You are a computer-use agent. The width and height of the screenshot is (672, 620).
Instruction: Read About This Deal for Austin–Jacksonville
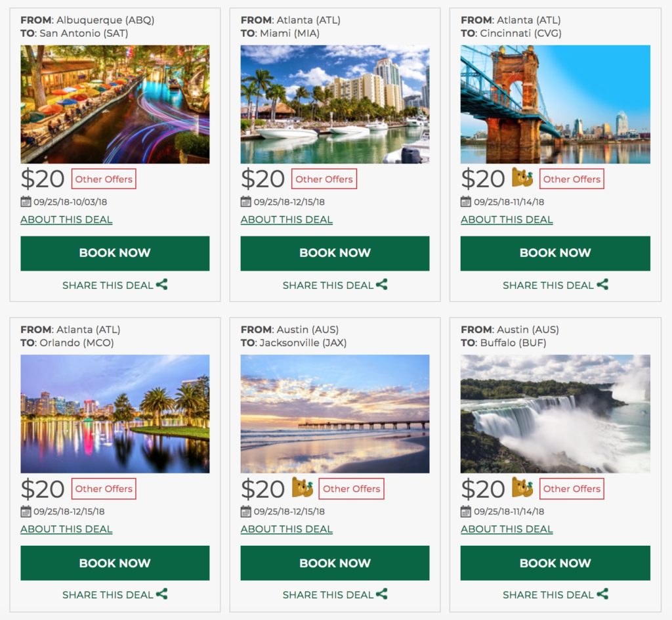coord(287,529)
